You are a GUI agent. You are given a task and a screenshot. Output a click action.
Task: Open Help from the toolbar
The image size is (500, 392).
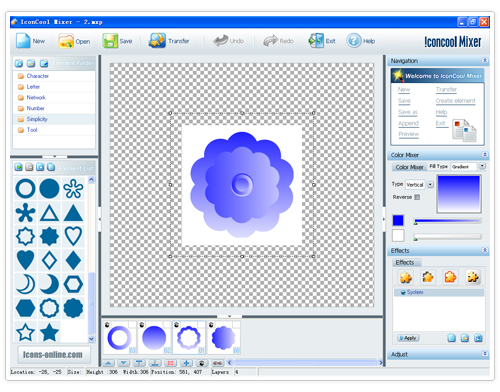[x=354, y=41]
